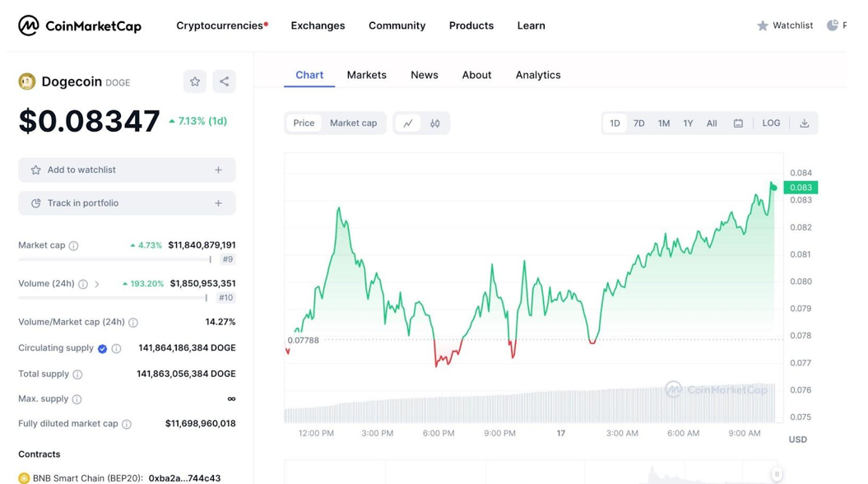Select 1Y time range

688,123
